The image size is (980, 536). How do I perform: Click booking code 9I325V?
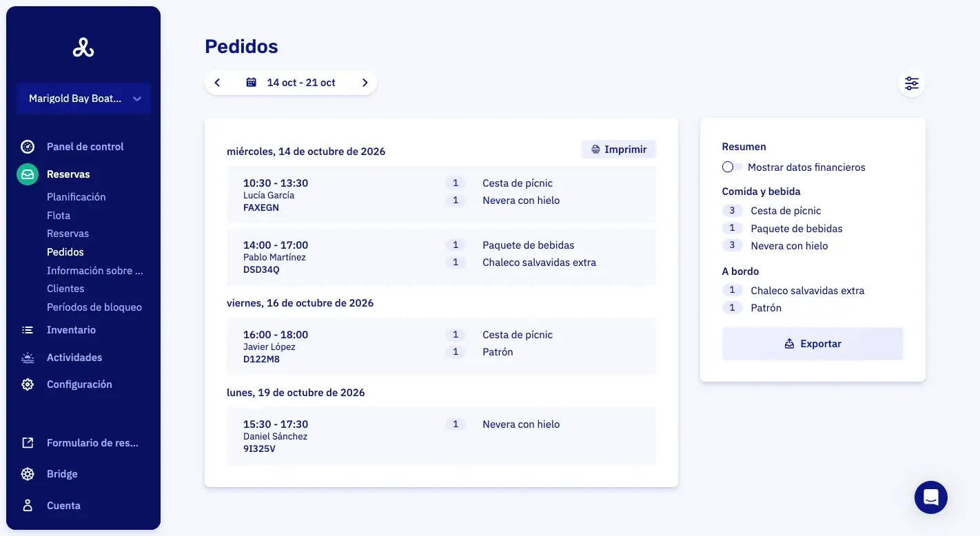(x=260, y=449)
